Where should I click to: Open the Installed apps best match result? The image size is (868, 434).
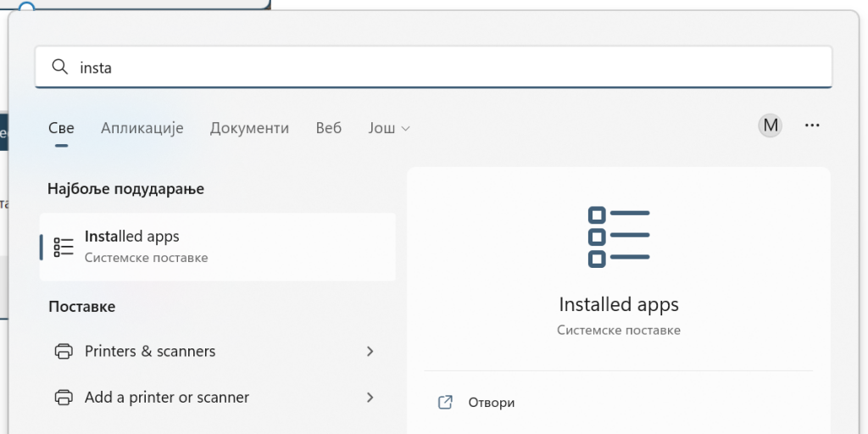(218, 247)
